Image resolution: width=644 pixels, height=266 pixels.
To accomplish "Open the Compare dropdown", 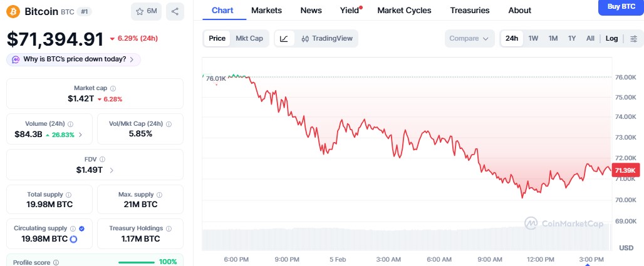I will click(x=469, y=38).
